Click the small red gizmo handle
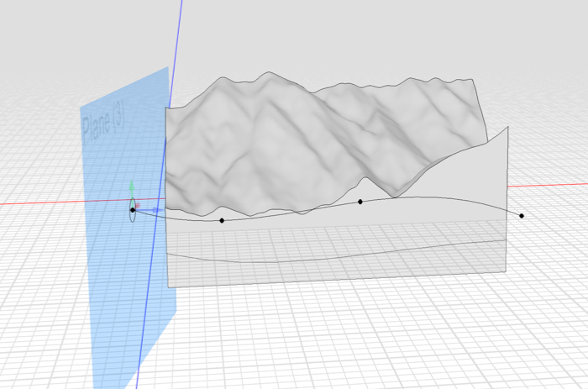 click(139, 204)
